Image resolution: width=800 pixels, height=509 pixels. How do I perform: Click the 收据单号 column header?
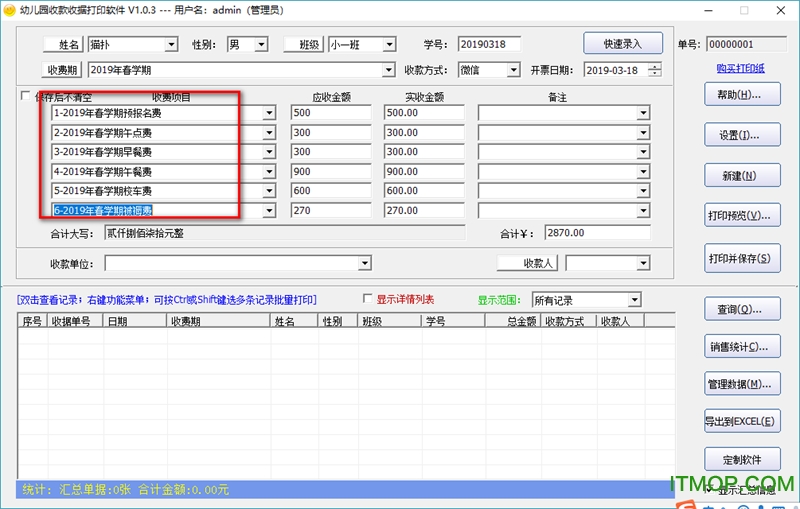(76, 322)
